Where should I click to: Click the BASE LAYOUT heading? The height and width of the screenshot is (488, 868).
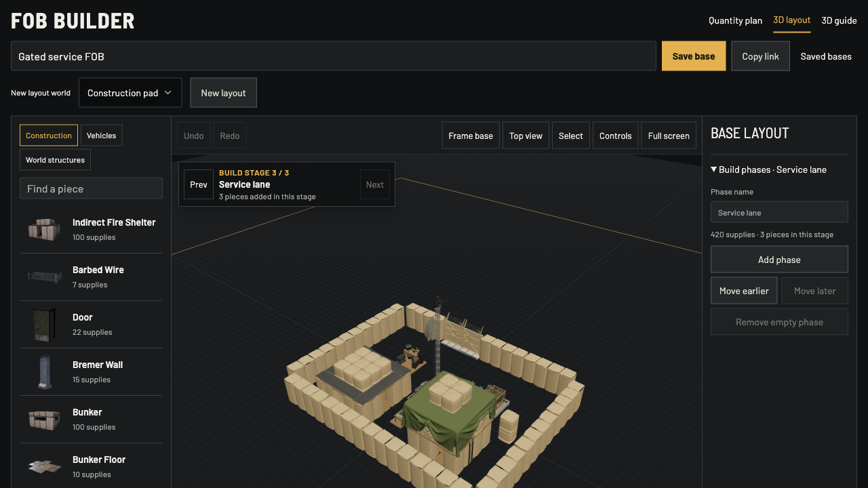[749, 134]
